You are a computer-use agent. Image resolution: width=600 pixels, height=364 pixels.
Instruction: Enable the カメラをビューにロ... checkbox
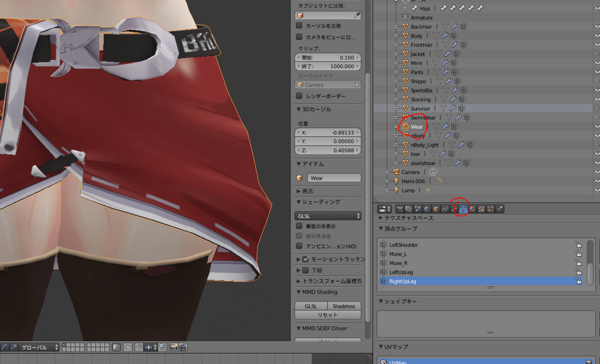[299, 37]
